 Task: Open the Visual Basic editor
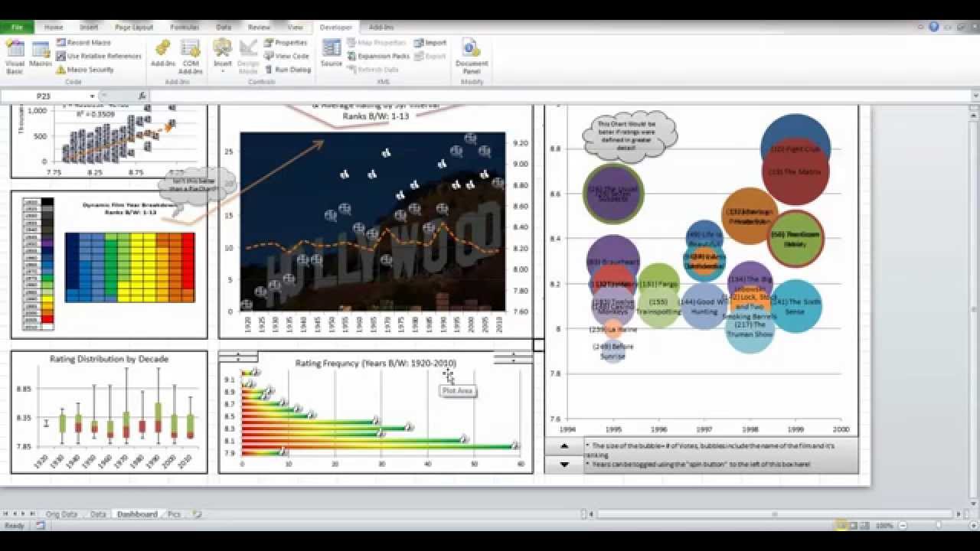tap(15, 57)
